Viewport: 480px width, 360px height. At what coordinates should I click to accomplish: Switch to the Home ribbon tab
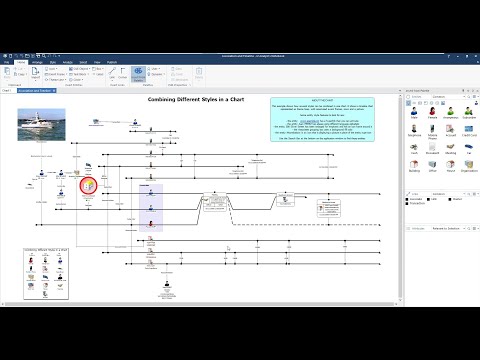click(x=21, y=62)
